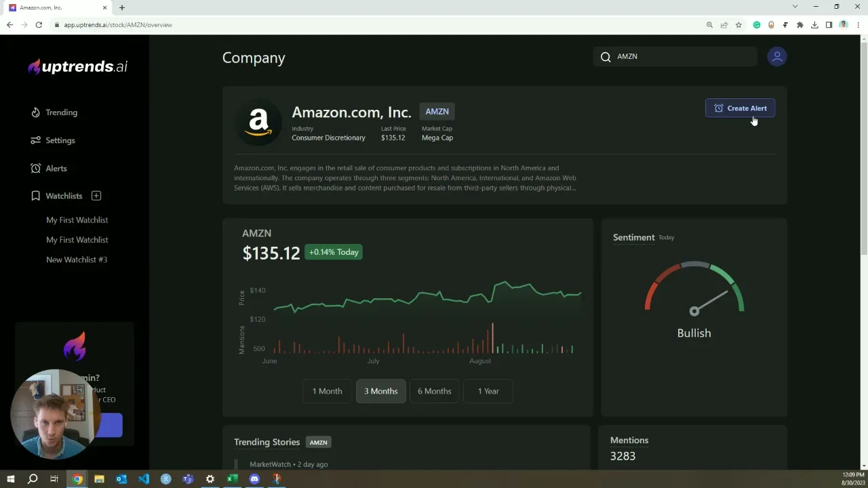Open the Chrome profile avatar
Image resolution: width=868 pixels, height=488 pixels.
pyautogui.click(x=844, y=24)
